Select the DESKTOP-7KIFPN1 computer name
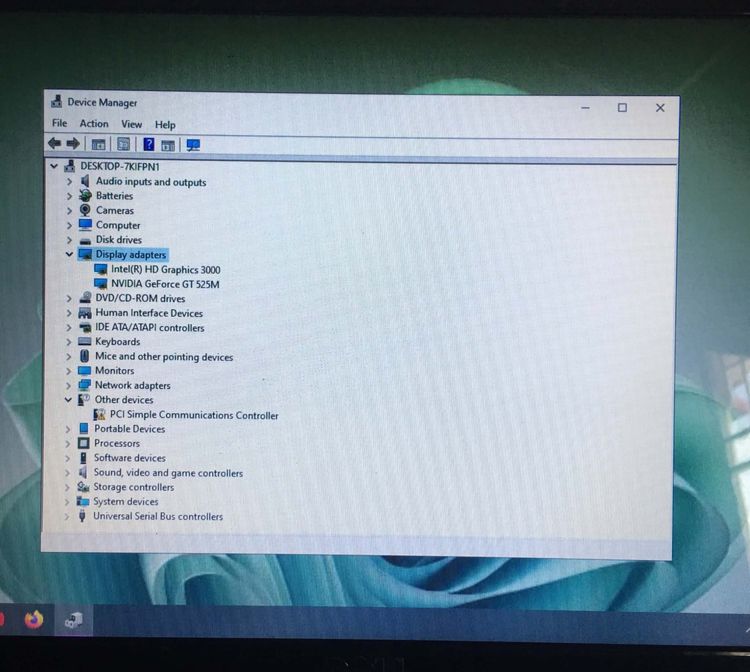Image resolution: width=750 pixels, height=672 pixels. [120, 166]
